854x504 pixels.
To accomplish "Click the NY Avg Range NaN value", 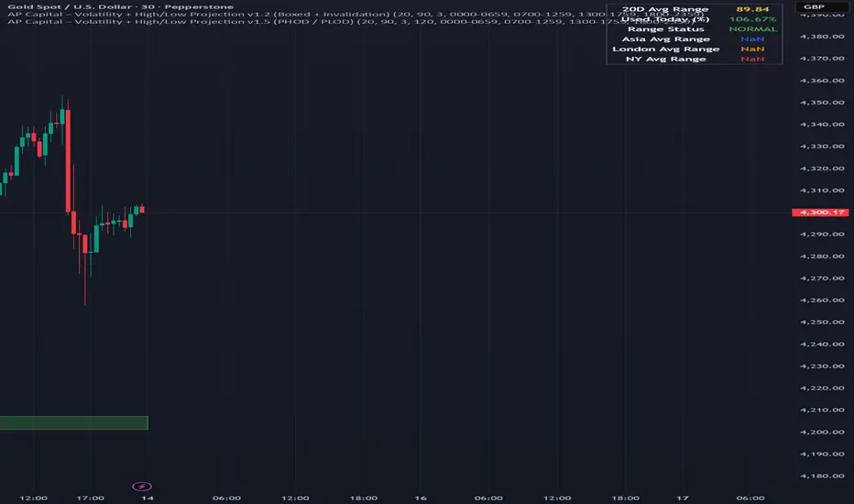I will 752,59.
